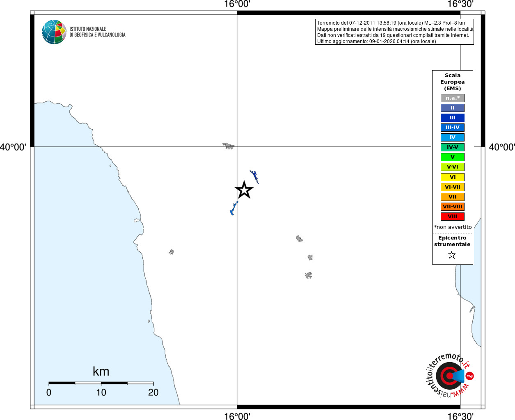Select the IV intensity legend swatch
515x420 pixels.
point(453,137)
